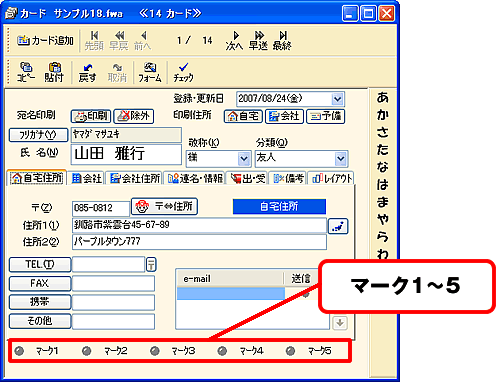Screen dimensions: 500x382
Task: Expand the 分類 category dropdown
Action: click(x=341, y=158)
